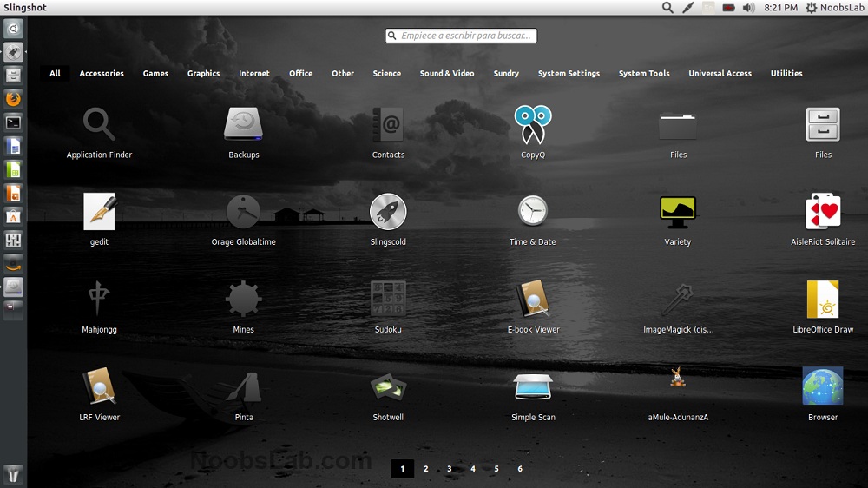Switch to the Graphics category
Screen dimensions: 868x488
[203, 73]
